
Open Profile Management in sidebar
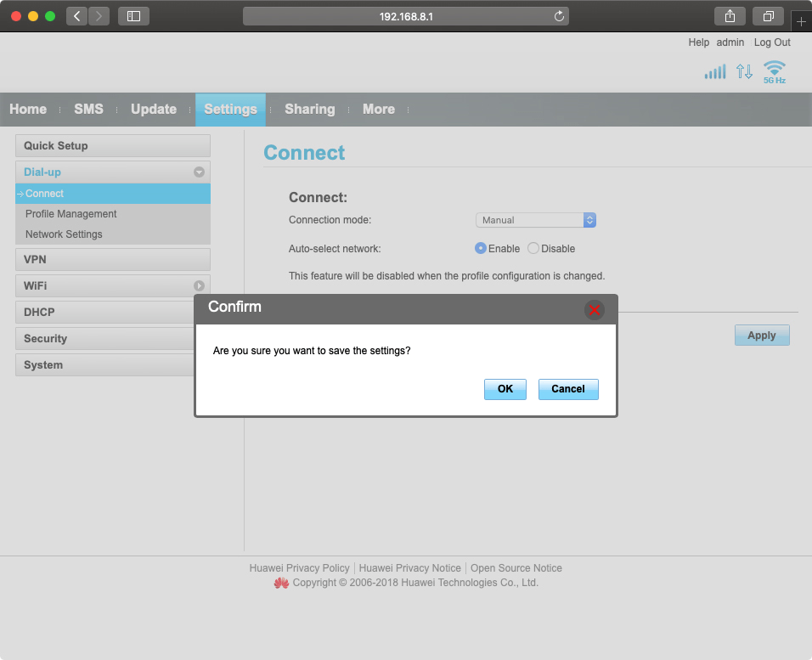(71, 214)
